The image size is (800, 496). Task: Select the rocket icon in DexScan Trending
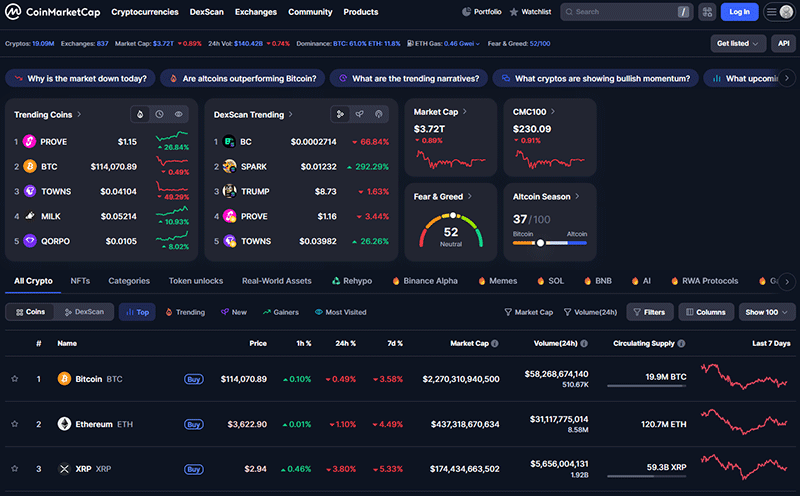[x=359, y=114]
